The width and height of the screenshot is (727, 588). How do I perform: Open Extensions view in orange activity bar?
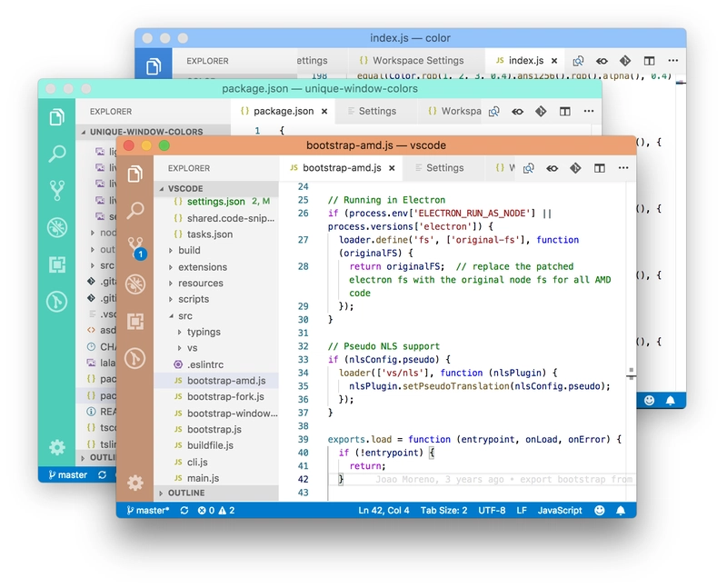(135, 322)
